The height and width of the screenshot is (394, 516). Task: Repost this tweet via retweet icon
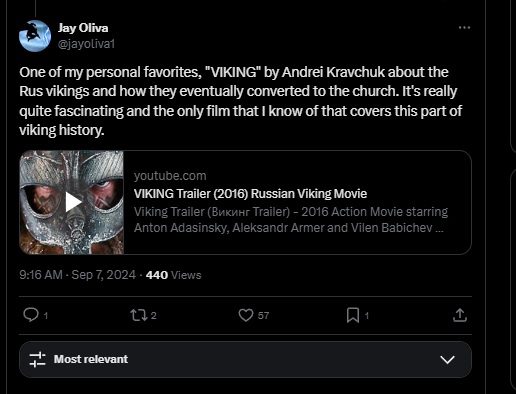(x=139, y=315)
